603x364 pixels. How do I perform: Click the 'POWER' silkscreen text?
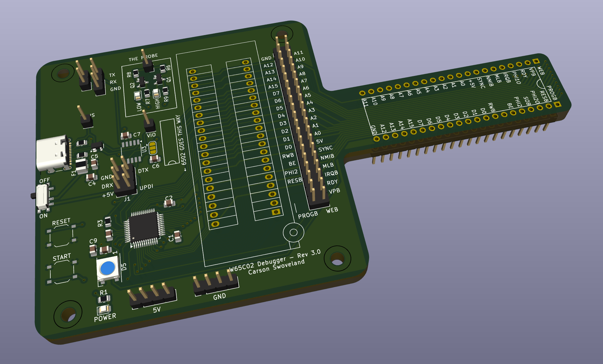pyautogui.click(x=105, y=317)
